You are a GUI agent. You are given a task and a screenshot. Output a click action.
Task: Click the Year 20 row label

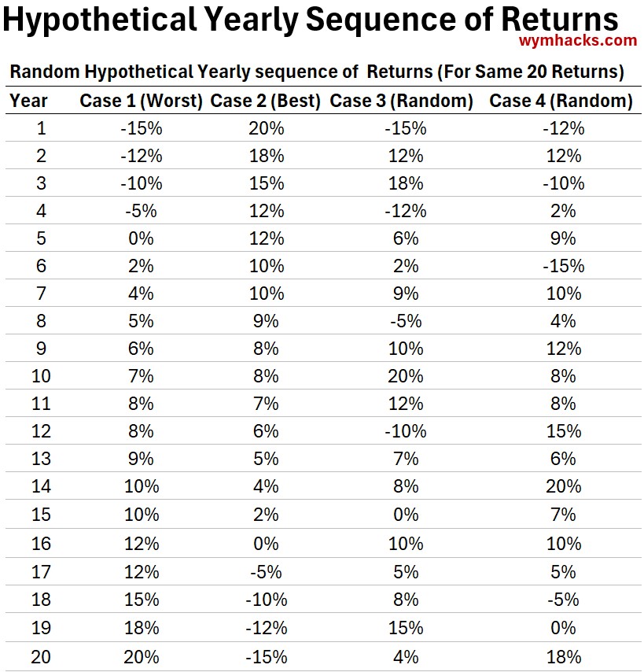[41, 656]
